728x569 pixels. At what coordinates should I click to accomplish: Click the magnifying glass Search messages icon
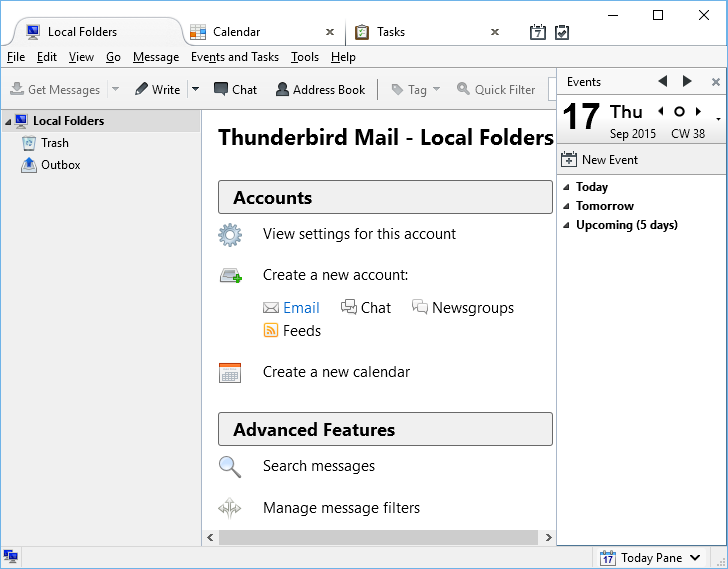click(230, 467)
